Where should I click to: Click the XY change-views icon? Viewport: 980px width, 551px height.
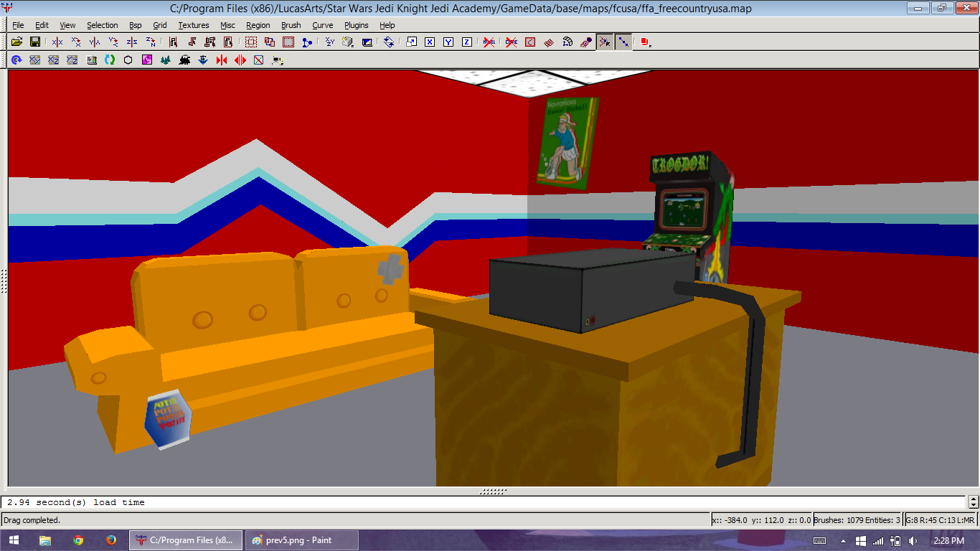coord(329,42)
